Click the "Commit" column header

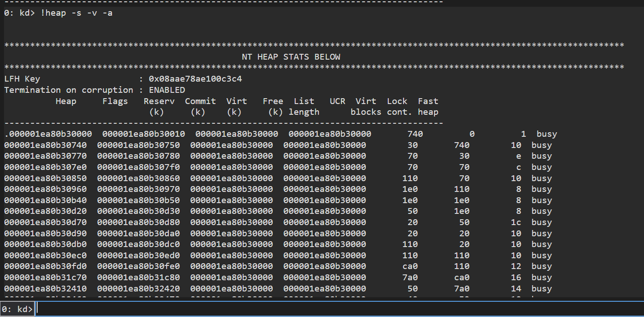coord(200,101)
